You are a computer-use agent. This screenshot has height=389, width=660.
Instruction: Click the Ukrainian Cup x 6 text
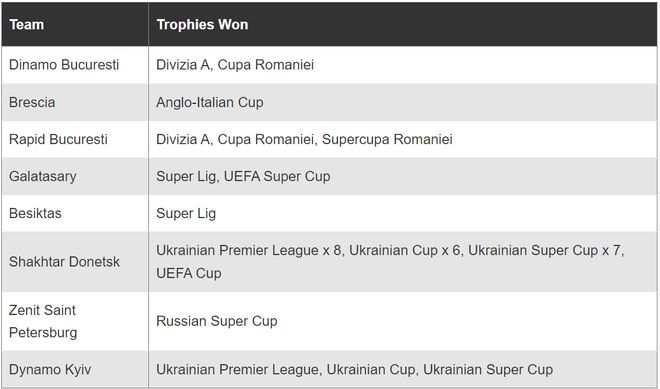[x=405, y=250]
